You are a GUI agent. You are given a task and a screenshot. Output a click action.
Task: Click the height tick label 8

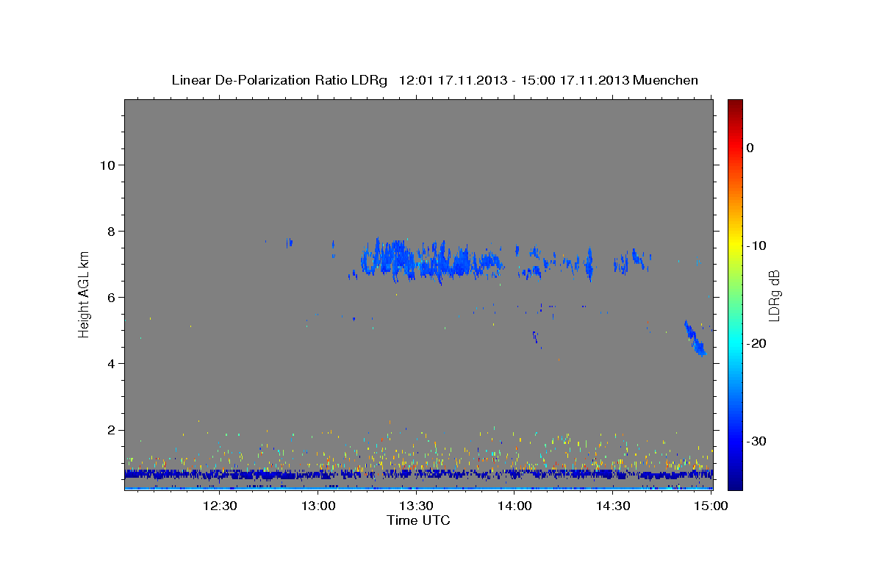[x=110, y=231]
